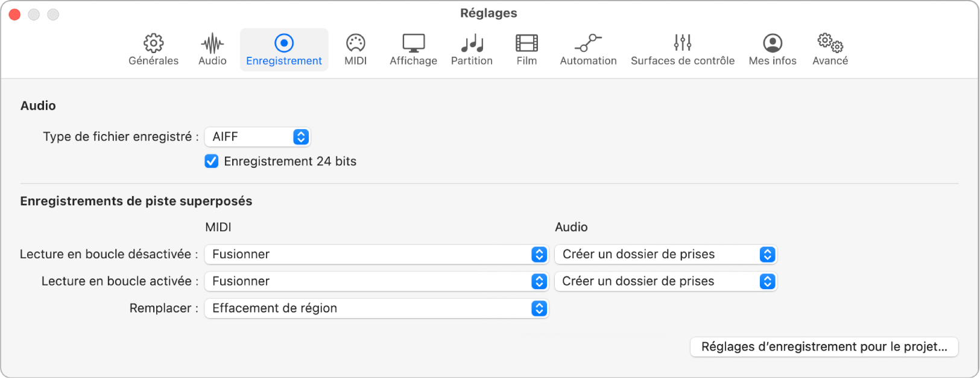Viewport: 980px width, 379px height.
Task: Open the Remplacer dropdown menu
Action: [376, 308]
